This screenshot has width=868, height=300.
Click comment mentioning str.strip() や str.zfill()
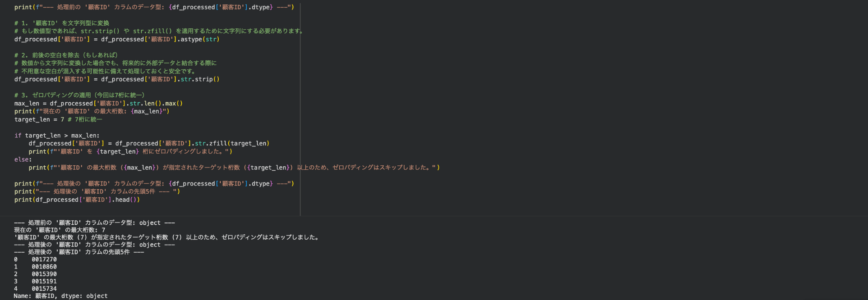click(x=159, y=31)
